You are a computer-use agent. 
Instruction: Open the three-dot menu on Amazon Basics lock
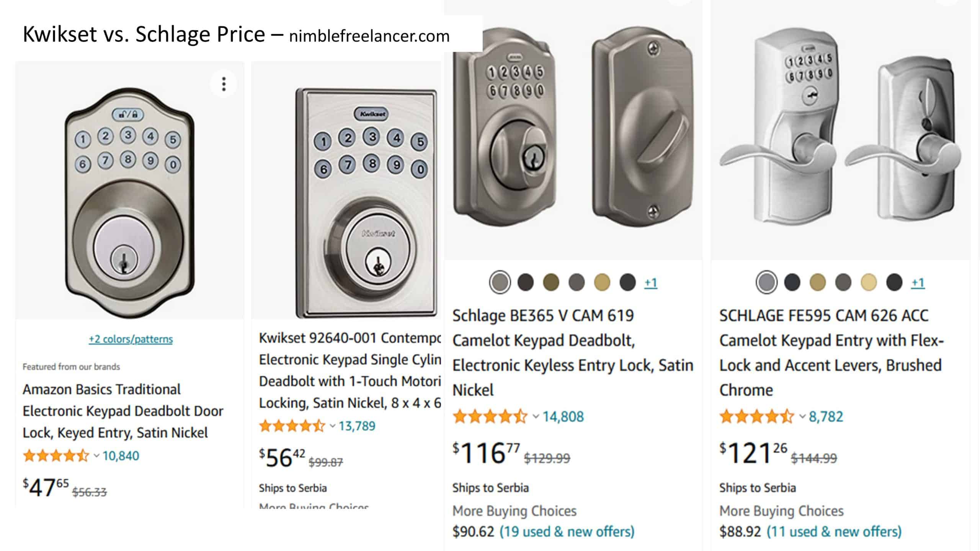224,84
